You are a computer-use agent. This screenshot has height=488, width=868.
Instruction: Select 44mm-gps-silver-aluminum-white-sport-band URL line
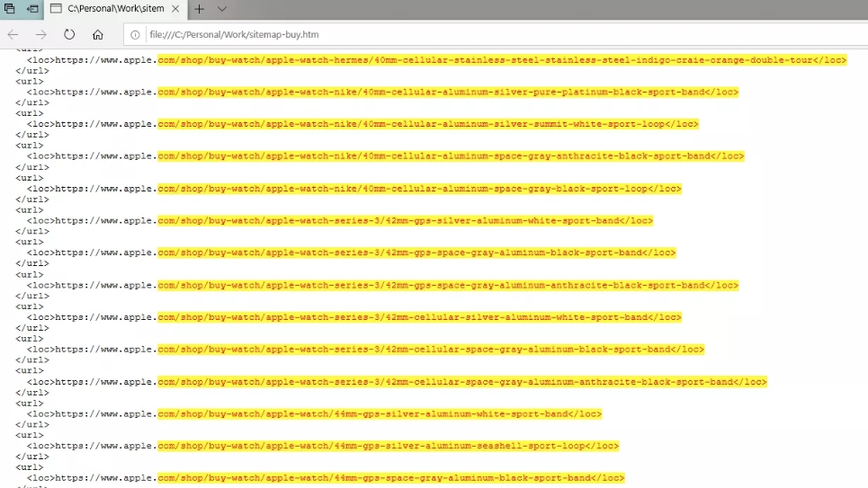[315, 414]
